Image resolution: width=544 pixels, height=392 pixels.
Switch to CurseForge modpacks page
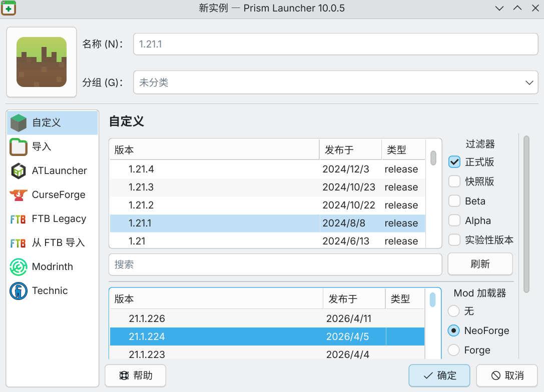[x=53, y=195]
